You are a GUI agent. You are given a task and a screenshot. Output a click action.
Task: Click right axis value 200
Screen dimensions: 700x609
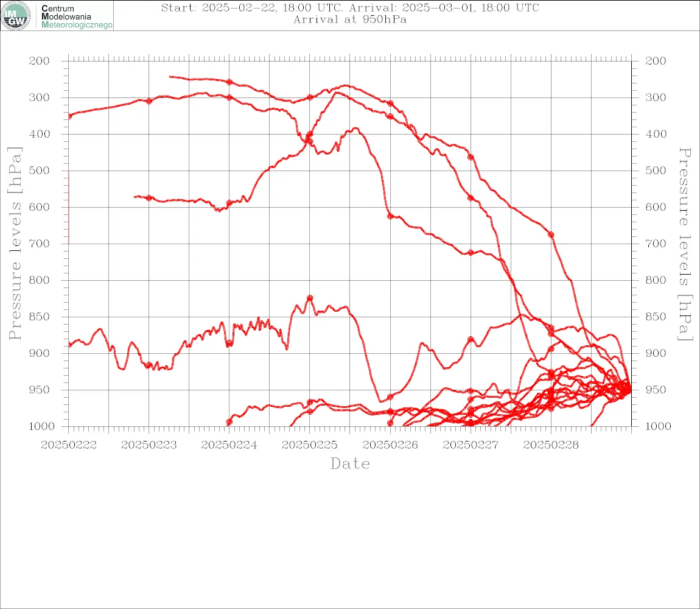[x=656, y=61]
